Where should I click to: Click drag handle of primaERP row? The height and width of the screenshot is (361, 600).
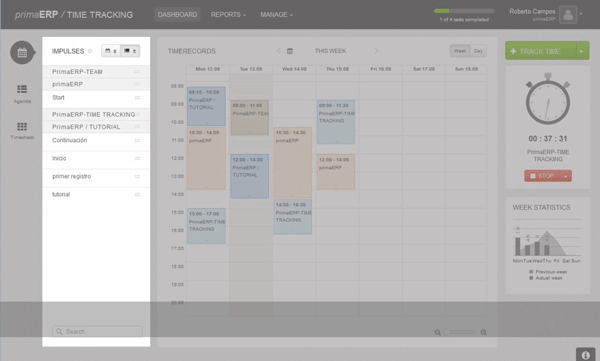137,84
